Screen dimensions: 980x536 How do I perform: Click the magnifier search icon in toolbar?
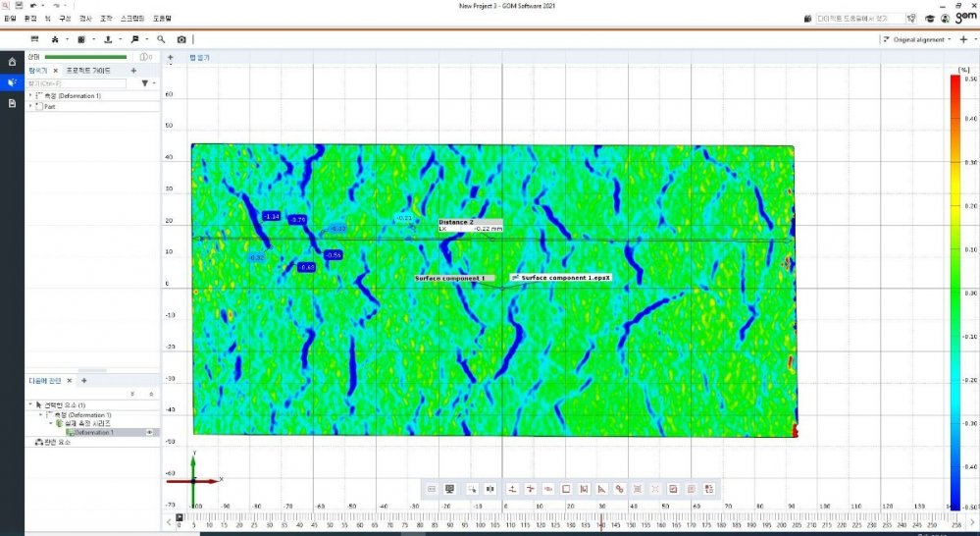click(161, 39)
